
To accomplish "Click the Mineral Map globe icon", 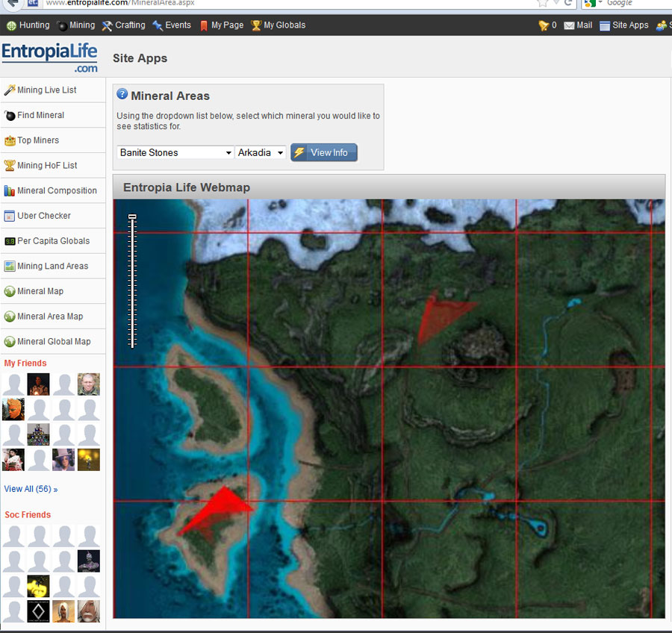I will pos(10,291).
